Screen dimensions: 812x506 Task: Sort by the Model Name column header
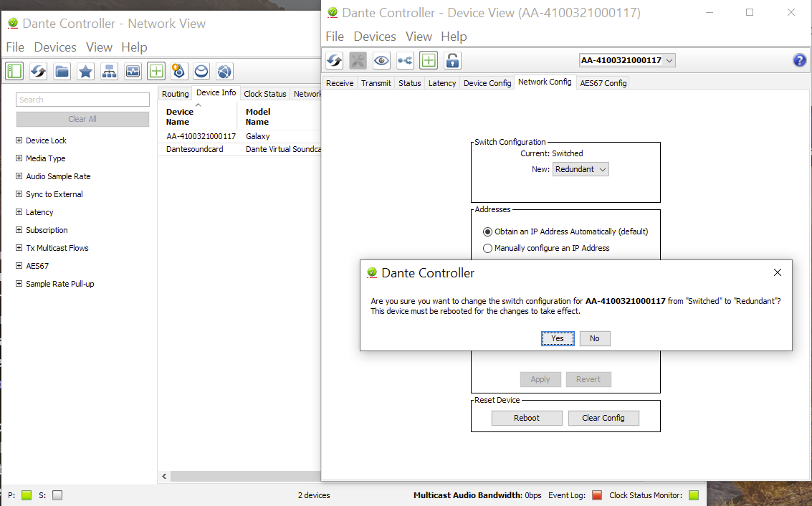click(280, 117)
